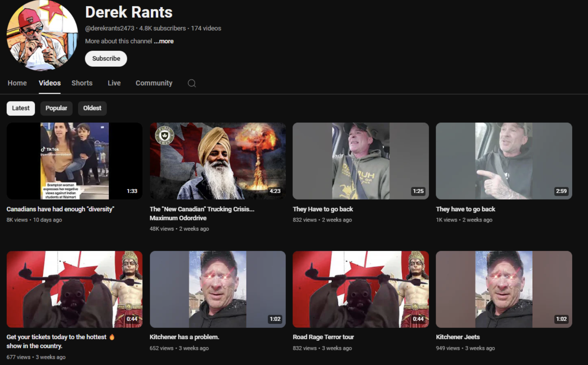Expand channel description with '...more'
This screenshot has height=365, width=588.
(x=163, y=41)
